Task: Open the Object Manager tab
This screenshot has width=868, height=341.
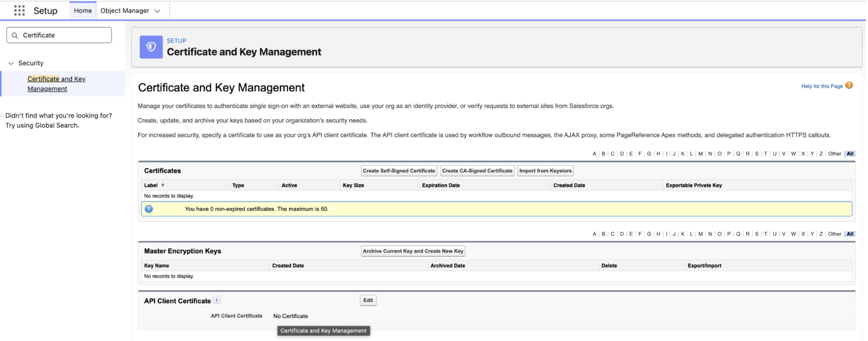Action: 125,10
